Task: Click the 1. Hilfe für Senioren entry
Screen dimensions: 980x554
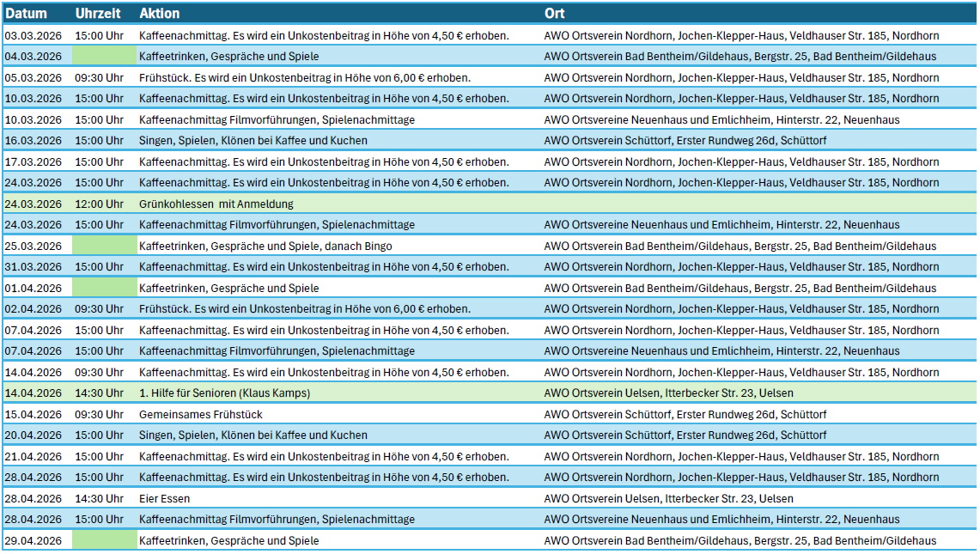Action: (224, 393)
